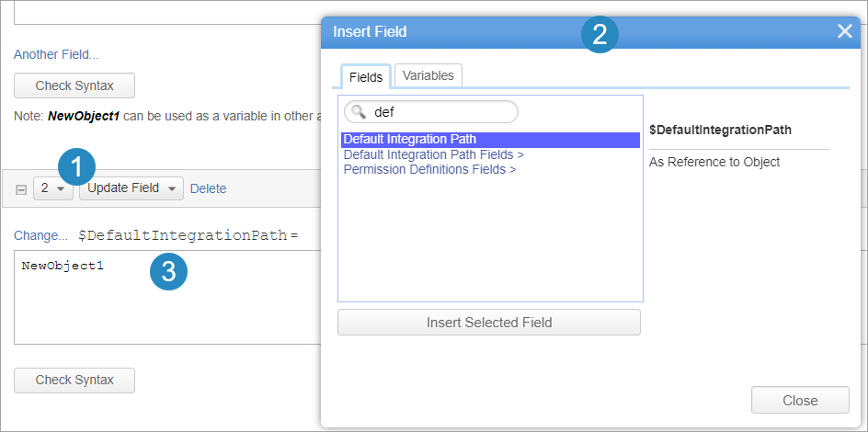Click the Insert Selected Field button
The height and width of the screenshot is (432, 868).
(x=489, y=323)
